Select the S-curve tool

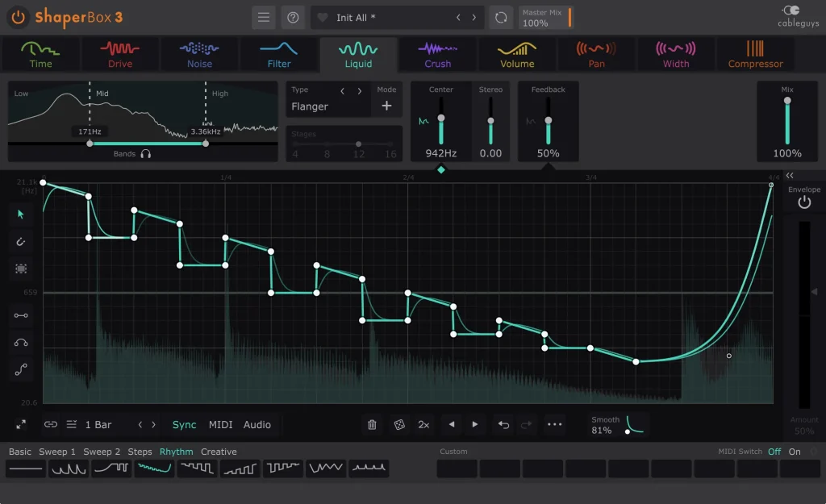[x=21, y=369]
